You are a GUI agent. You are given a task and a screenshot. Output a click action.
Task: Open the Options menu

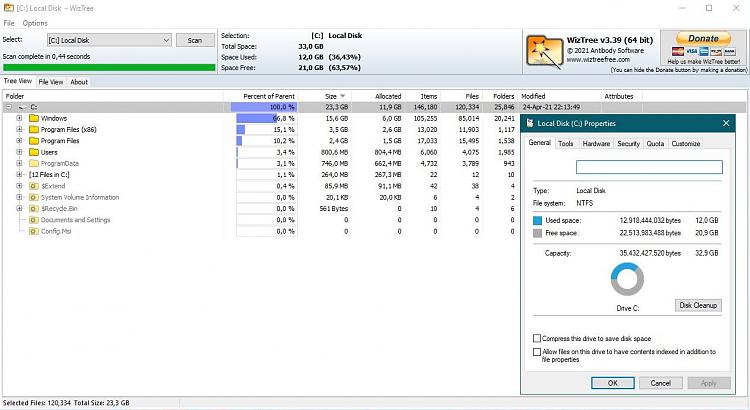pyautogui.click(x=35, y=23)
